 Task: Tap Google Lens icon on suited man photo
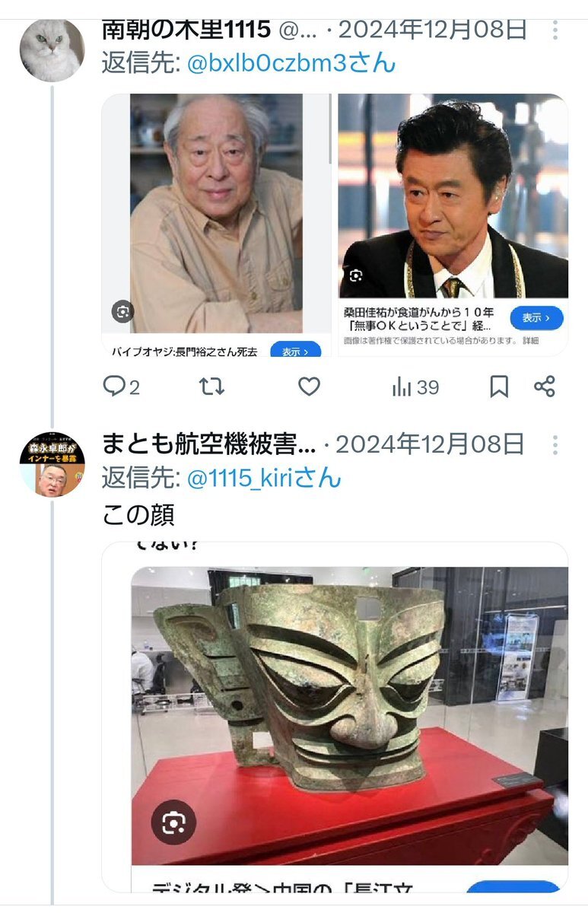pos(356,275)
